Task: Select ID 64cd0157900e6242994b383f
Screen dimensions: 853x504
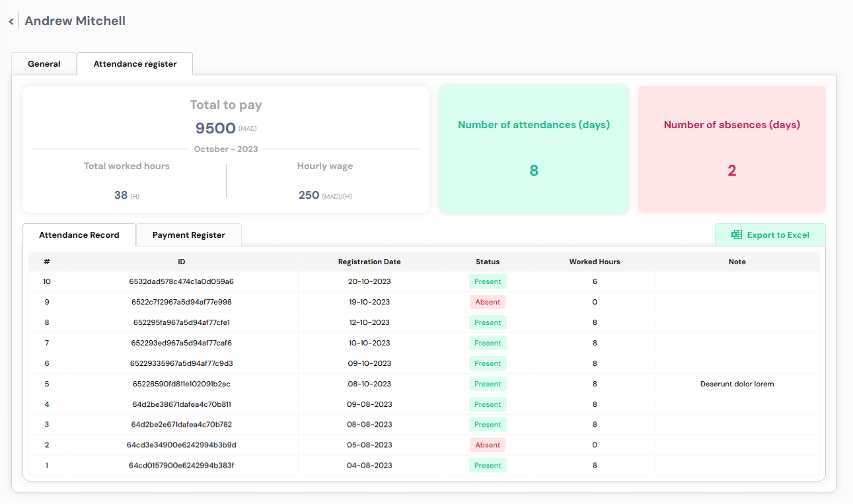Action: (182, 466)
